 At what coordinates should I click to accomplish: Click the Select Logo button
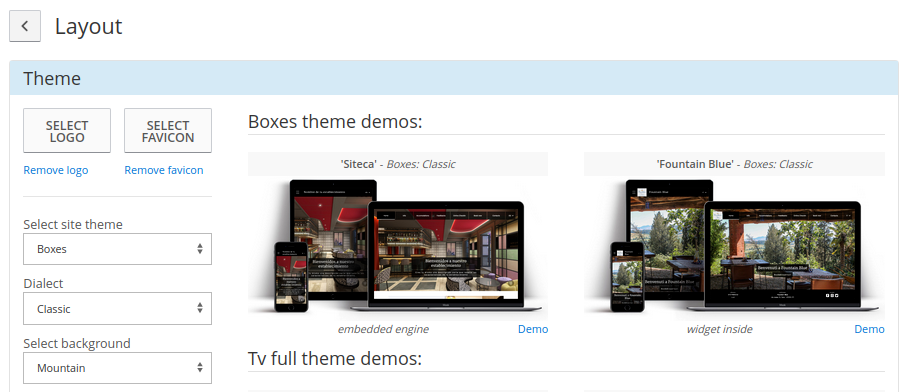pos(67,131)
